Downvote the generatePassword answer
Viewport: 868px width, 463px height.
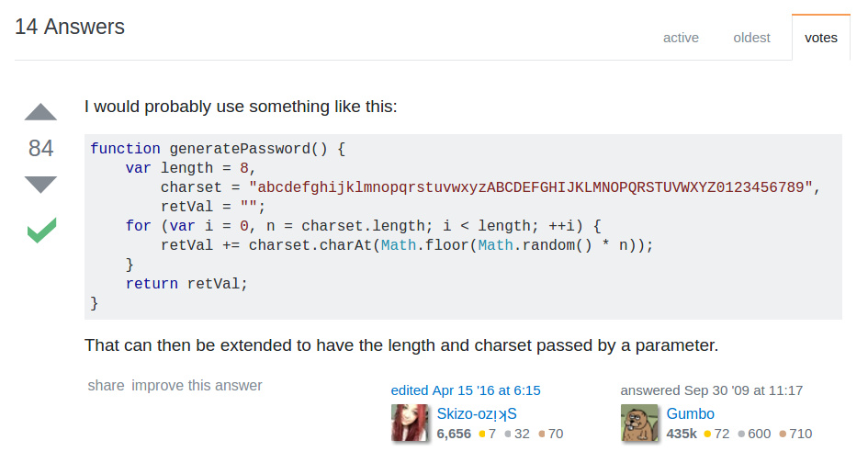tap(40, 184)
